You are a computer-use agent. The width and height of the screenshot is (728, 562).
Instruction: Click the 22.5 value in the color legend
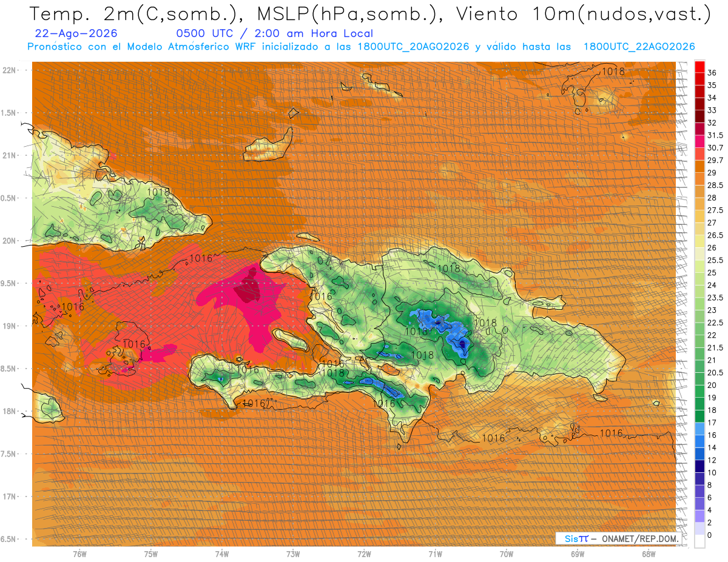[x=715, y=323]
